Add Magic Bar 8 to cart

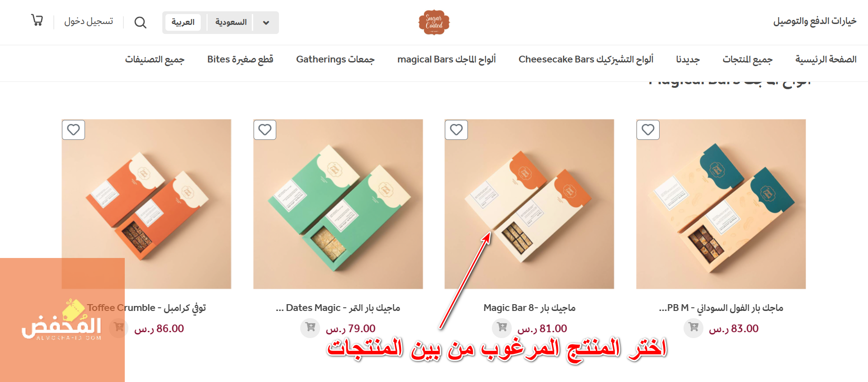click(x=502, y=327)
